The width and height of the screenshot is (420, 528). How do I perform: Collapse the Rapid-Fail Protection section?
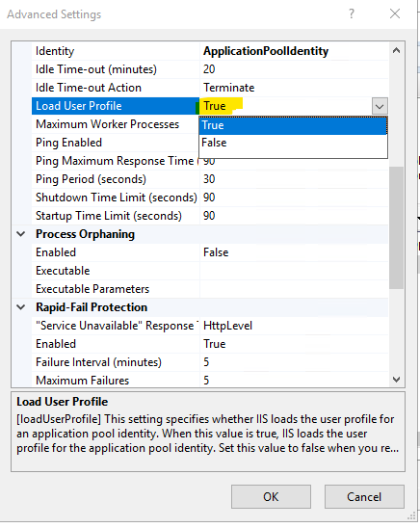21,307
